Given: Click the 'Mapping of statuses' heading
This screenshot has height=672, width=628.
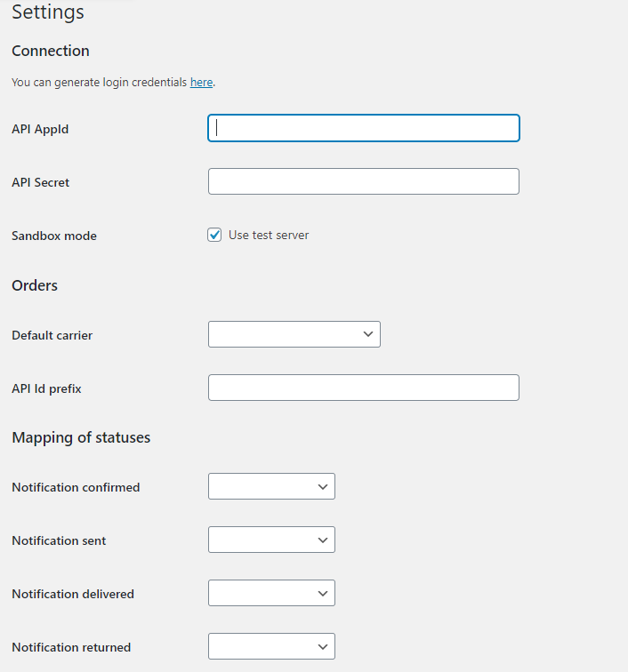Looking at the screenshot, I should pos(81,437).
